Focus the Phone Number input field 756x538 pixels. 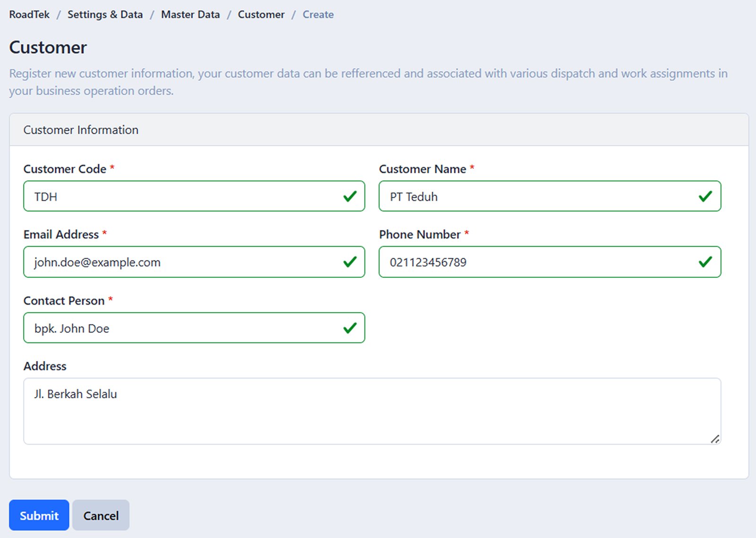(x=539, y=262)
